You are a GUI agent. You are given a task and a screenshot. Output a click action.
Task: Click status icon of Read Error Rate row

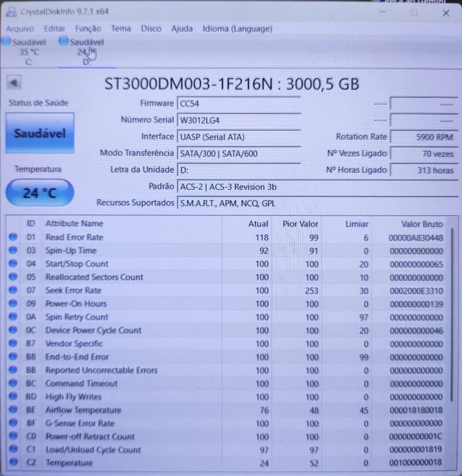click(13, 237)
